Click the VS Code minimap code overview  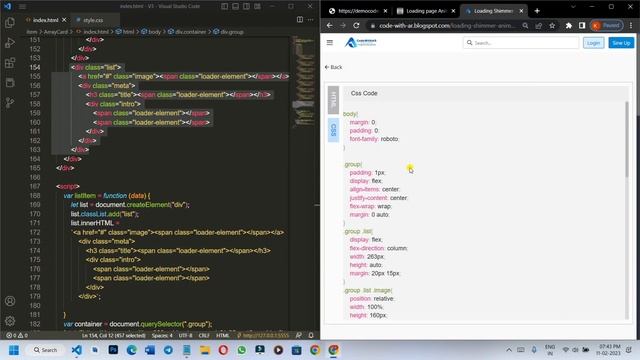(303, 82)
